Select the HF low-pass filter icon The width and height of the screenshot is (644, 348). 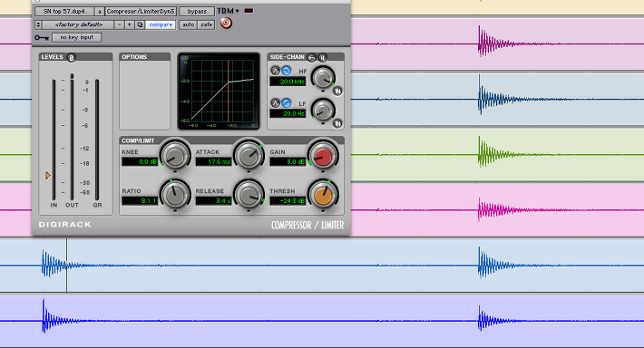pos(287,71)
